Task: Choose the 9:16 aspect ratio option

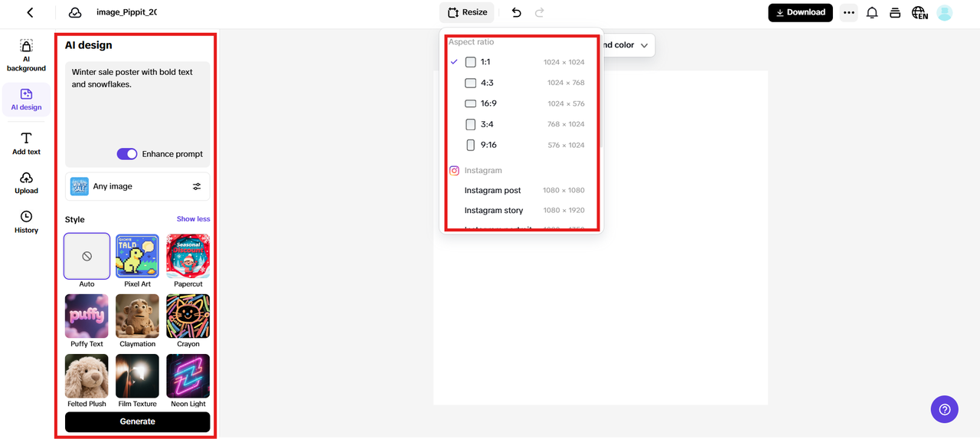Action: 488,145
